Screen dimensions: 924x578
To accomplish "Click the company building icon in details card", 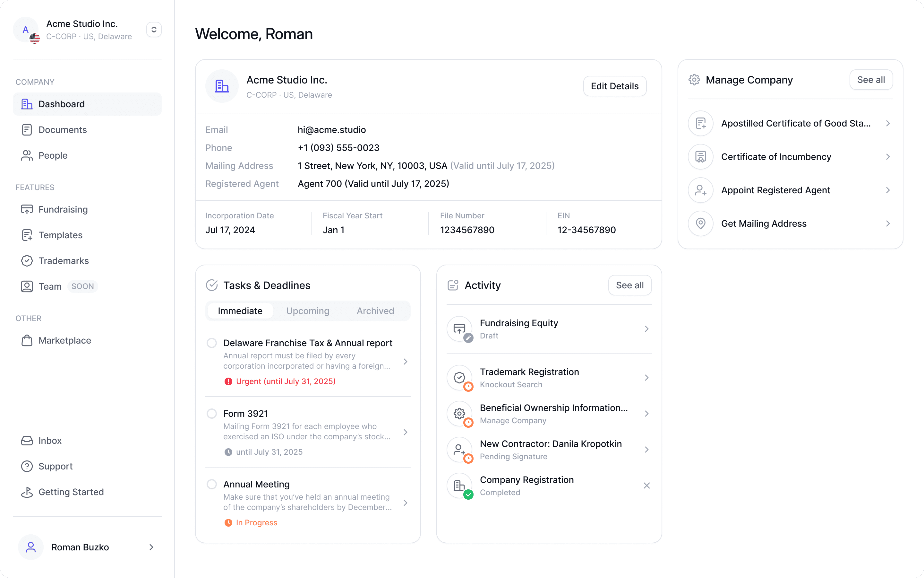I will pos(222,86).
